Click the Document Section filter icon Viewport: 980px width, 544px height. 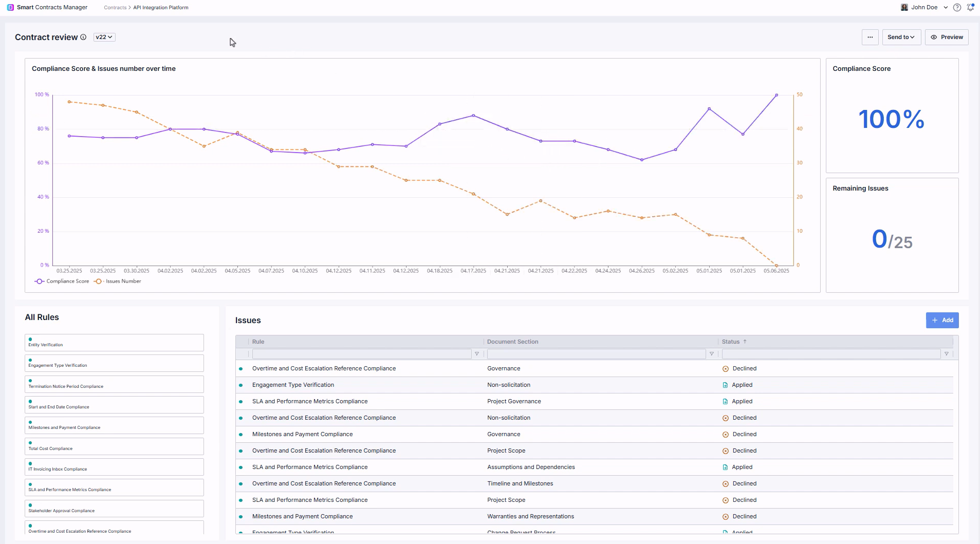click(712, 354)
